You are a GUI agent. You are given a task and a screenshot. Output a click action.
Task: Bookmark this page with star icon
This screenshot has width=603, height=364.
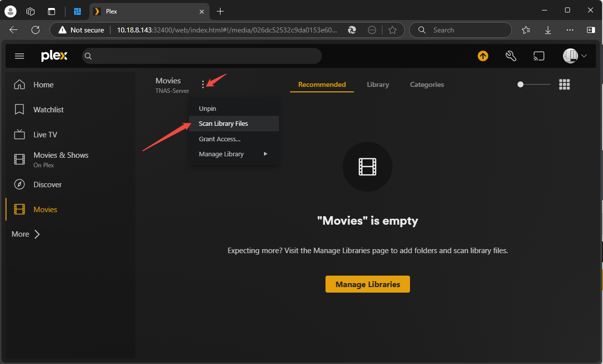point(392,30)
